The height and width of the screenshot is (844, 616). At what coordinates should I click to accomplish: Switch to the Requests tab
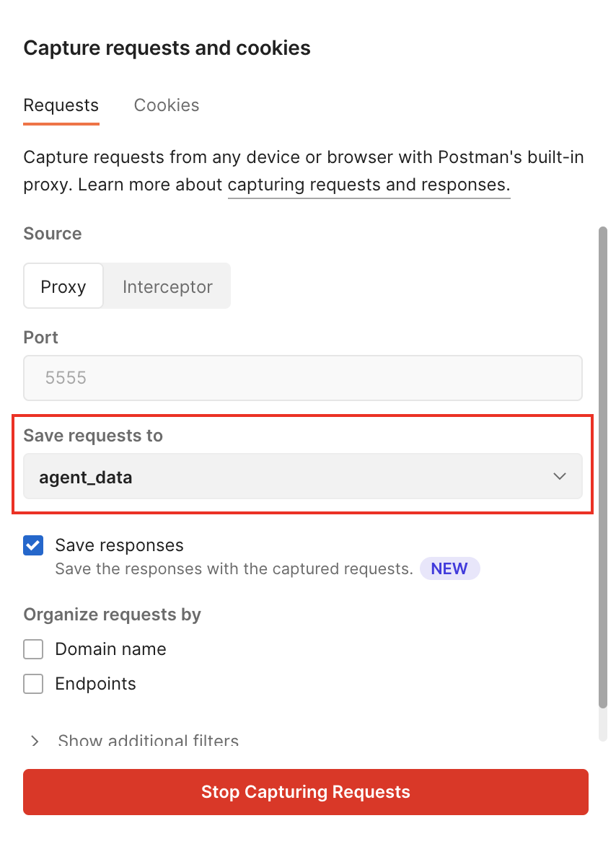61,105
